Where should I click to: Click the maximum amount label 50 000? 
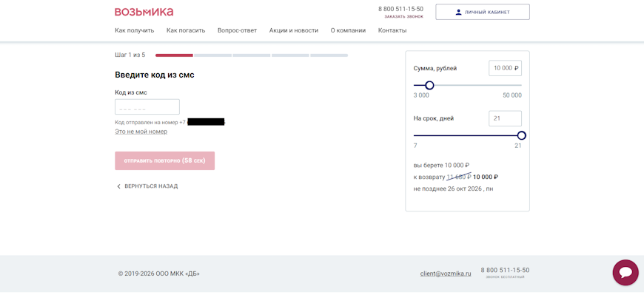click(512, 95)
